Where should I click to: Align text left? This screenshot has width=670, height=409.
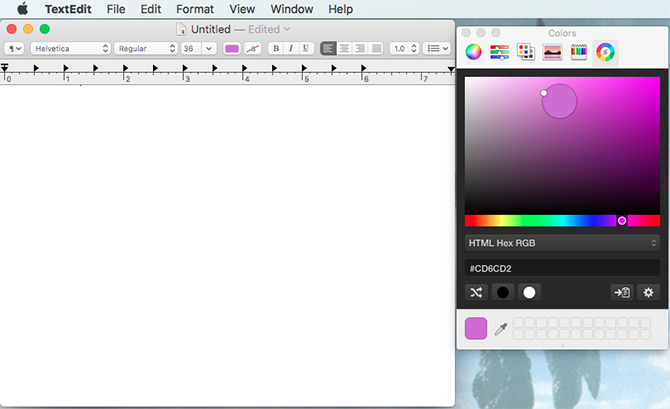pos(328,48)
